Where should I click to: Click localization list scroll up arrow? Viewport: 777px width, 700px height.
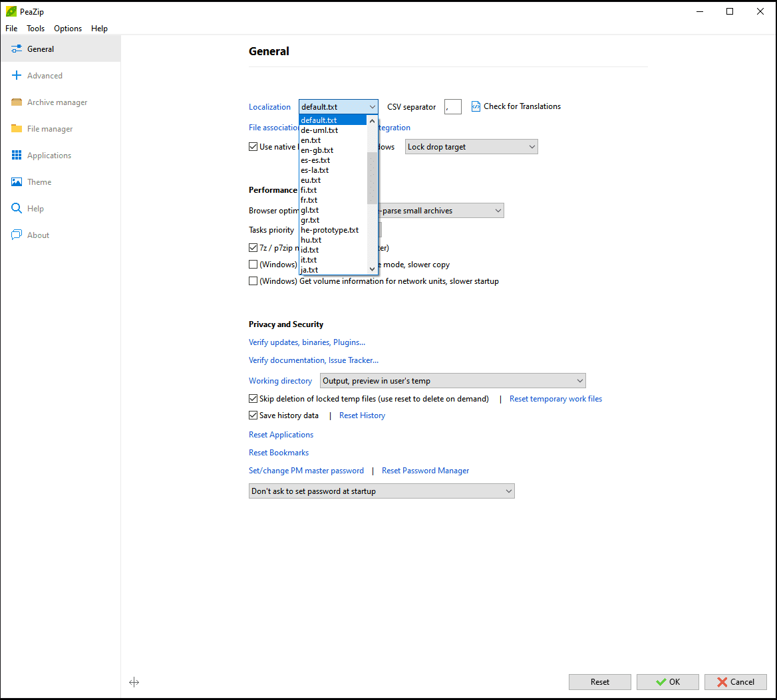click(372, 120)
